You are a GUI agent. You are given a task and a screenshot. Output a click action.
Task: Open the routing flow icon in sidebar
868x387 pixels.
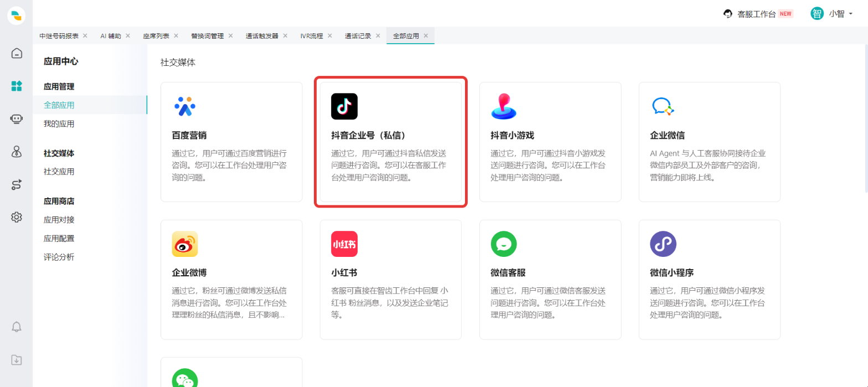[x=17, y=184]
